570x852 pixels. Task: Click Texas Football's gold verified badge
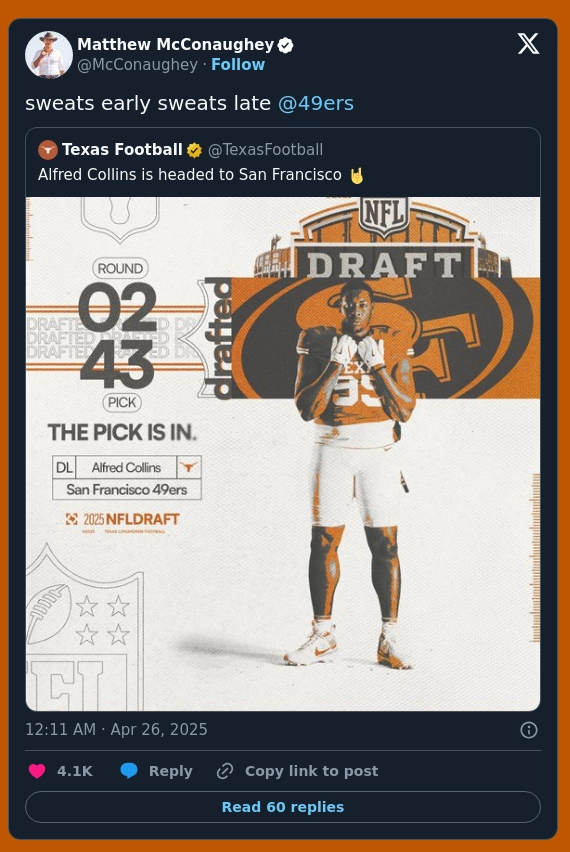click(194, 150)
